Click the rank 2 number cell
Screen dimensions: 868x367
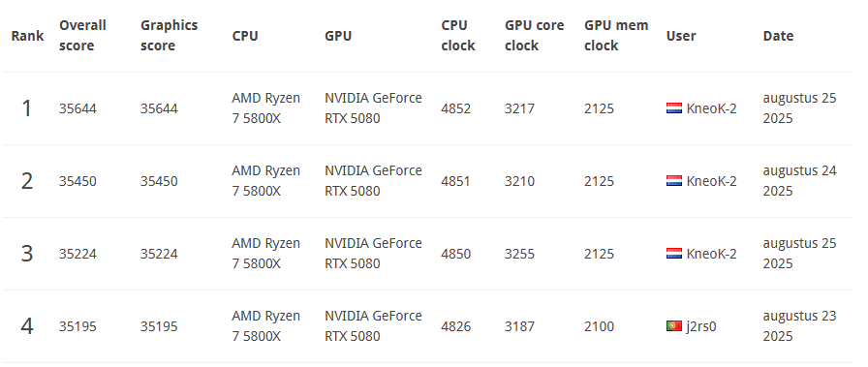coord(26,181)
